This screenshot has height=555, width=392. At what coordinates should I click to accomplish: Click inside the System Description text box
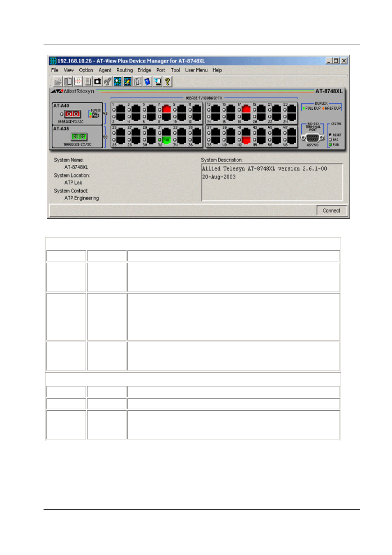pos(272,182)
